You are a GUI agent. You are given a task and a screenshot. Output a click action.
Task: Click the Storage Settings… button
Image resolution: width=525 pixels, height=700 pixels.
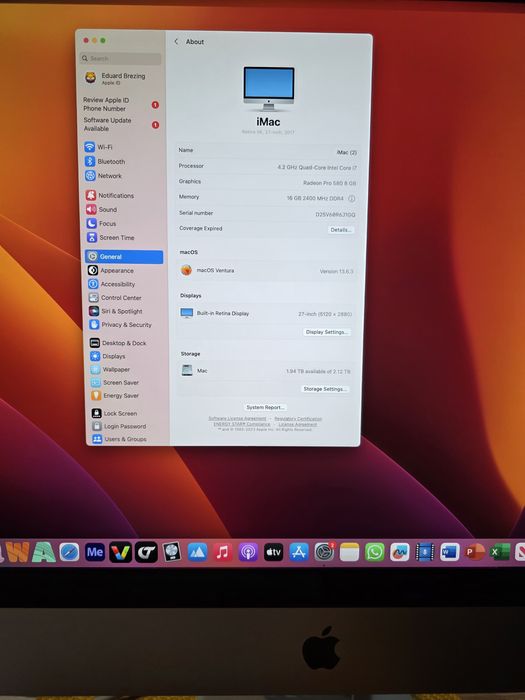tap(325, 389)
